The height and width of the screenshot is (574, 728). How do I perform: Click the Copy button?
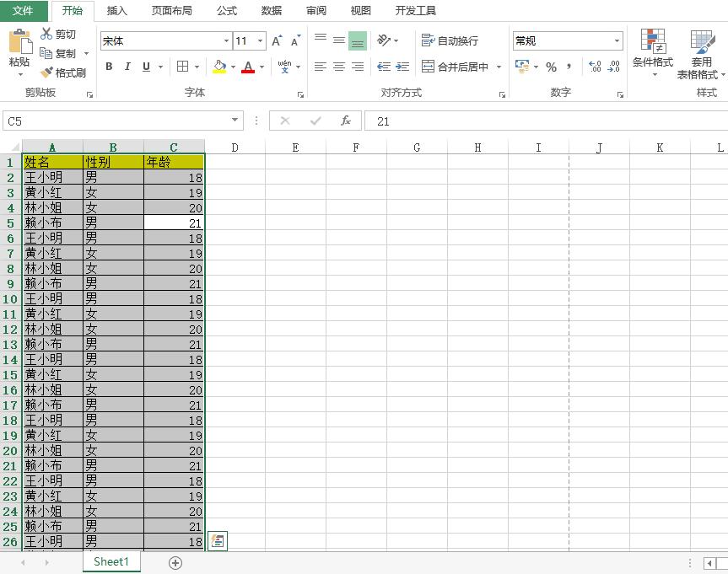(57, 53)
